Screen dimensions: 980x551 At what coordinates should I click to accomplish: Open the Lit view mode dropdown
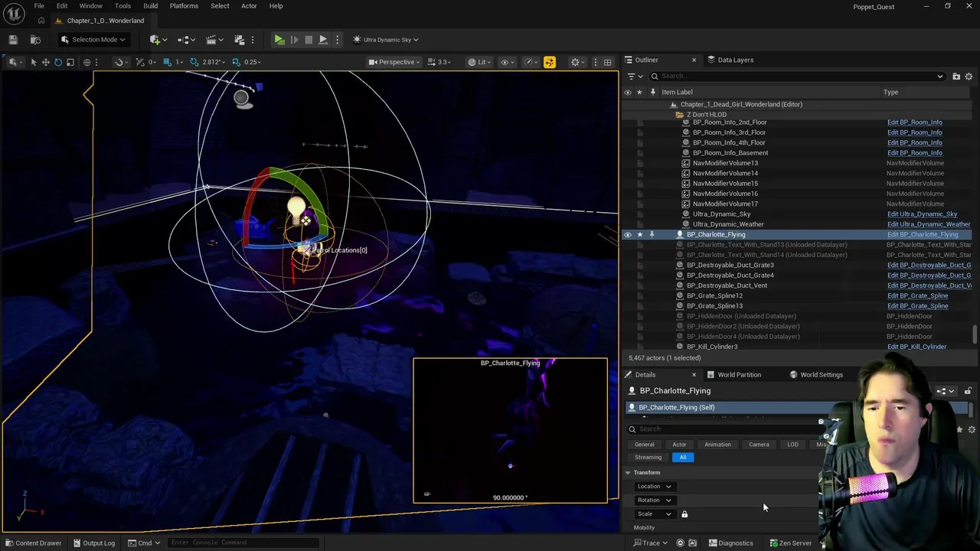[479, 62]
